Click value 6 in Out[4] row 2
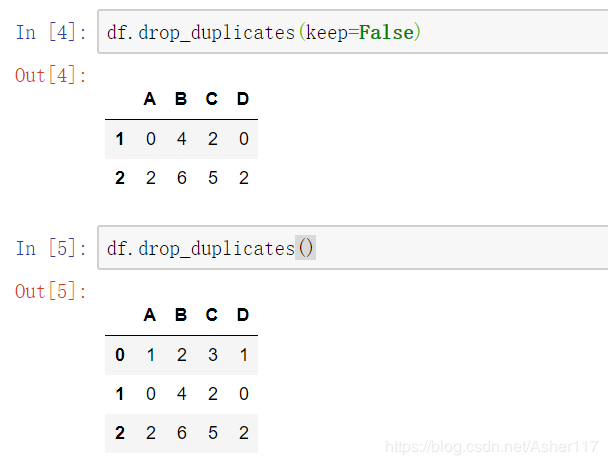Image resolution: width=608 pixels, height=465 pixels. [x=181, y=178]
